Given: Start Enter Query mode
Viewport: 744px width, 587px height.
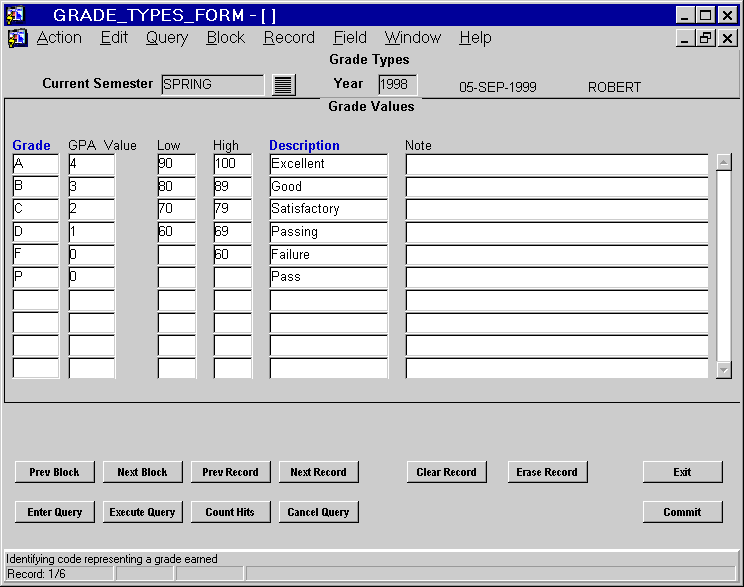Looking at the screenshot, I should [55, 512].
